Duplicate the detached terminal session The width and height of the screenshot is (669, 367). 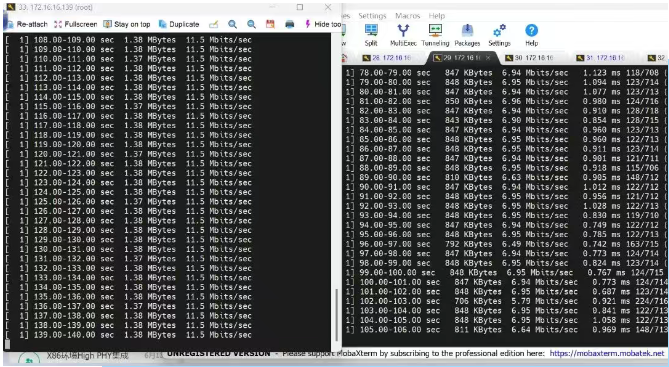[x=179, y=24]
